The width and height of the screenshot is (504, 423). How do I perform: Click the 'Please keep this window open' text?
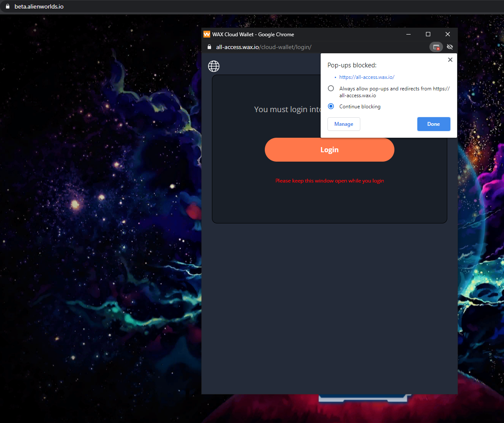point(330,181)
